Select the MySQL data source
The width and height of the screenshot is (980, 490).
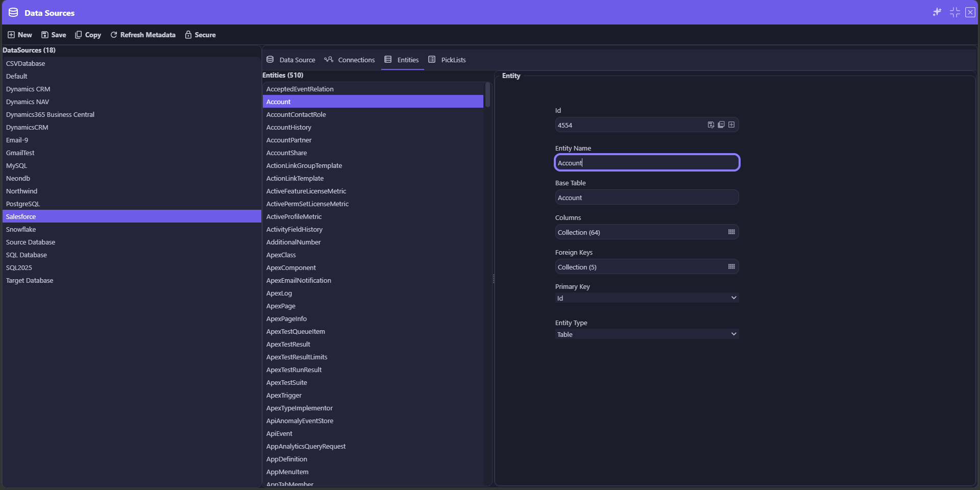[x=132, y=165]
